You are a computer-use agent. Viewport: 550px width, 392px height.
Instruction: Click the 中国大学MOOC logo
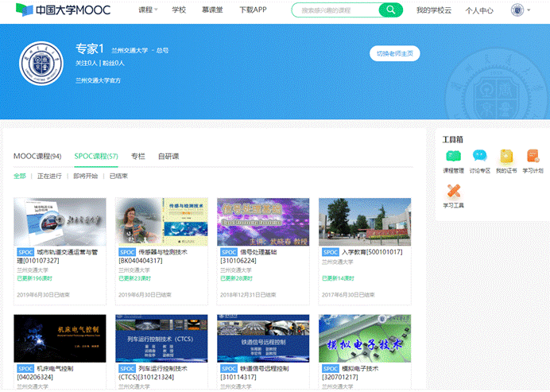(x=62, y=10)
